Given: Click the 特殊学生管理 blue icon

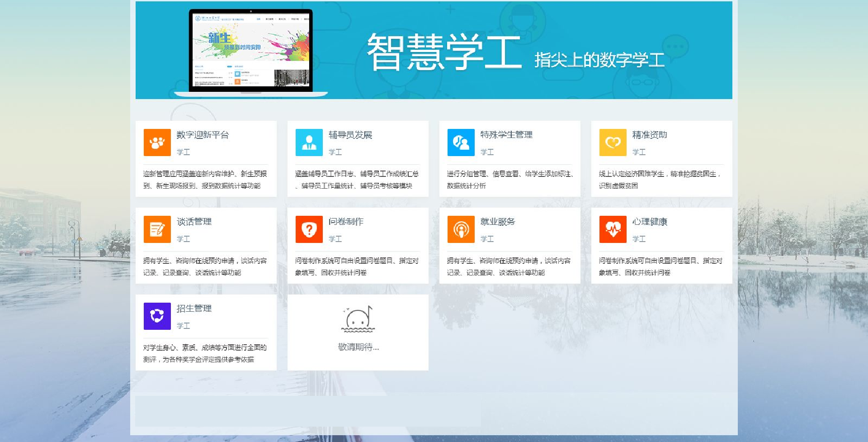Looking at the screenshot, I should click(461, 143).
